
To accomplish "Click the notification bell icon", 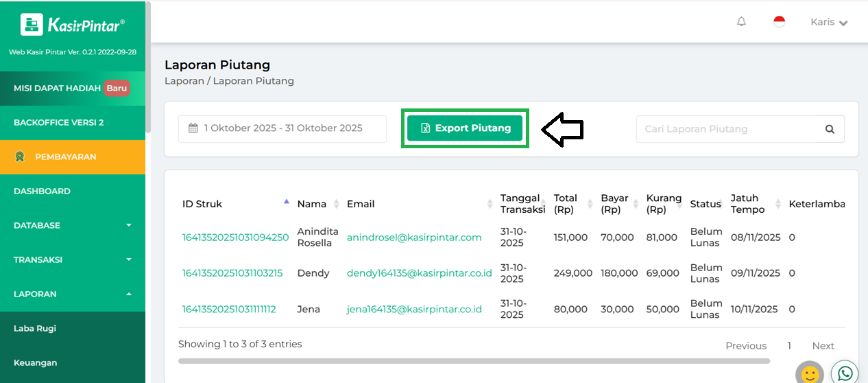I will [x=741, y=22].
